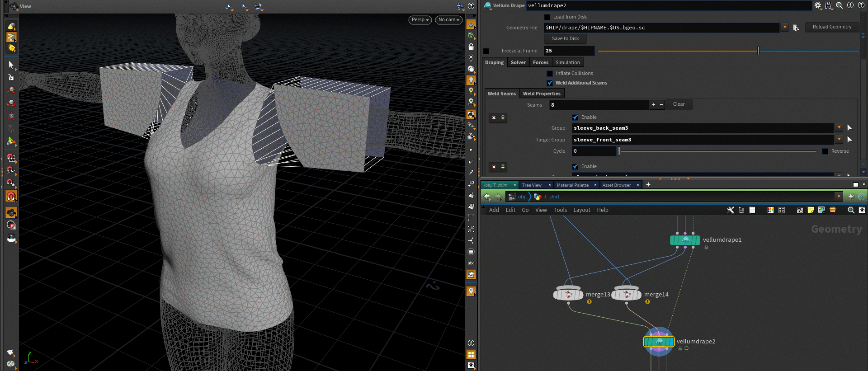Click group selector arrow for sleeve_back_seam3
Screen dimensions: 868x371
tap(849, 128)
